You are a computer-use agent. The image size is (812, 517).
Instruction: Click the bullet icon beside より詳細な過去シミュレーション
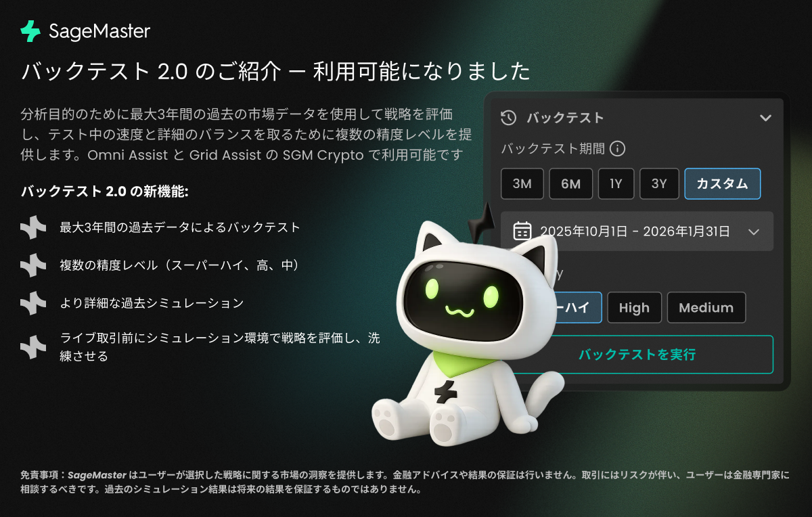[33, 303]
